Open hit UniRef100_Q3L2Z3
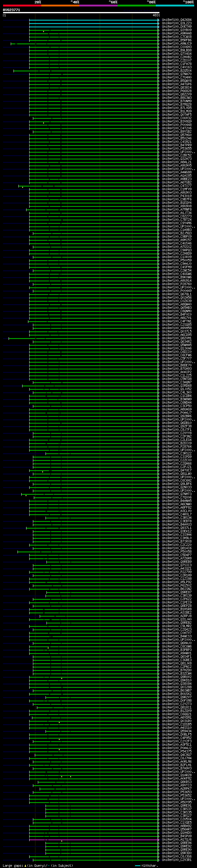197x868 pixels. tap(177, 23)
